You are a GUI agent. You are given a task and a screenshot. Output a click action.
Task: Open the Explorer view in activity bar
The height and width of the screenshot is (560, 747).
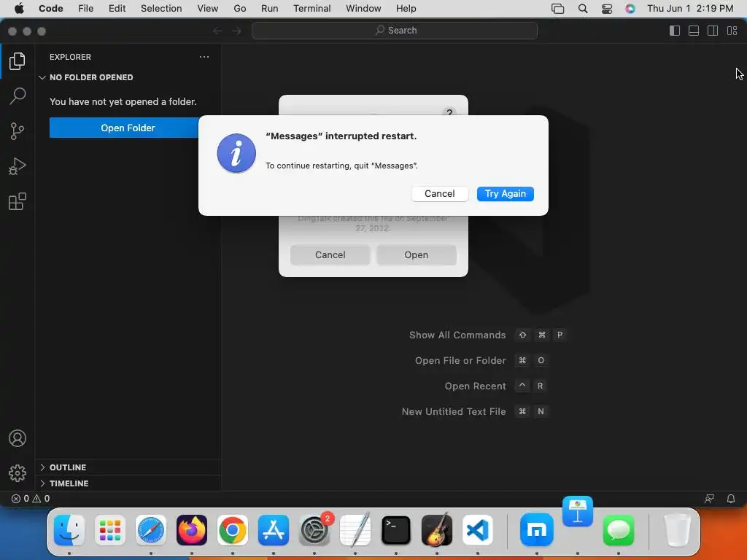(18, 61)
